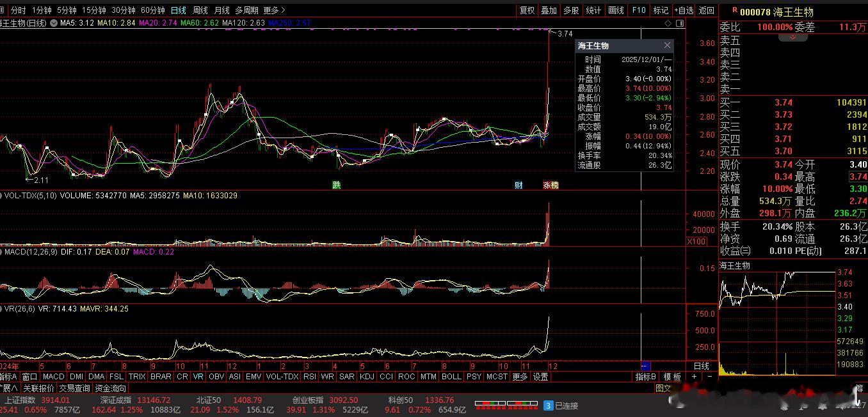
Task: Click the 复权 toolbar button
Action: click(527, 10)
